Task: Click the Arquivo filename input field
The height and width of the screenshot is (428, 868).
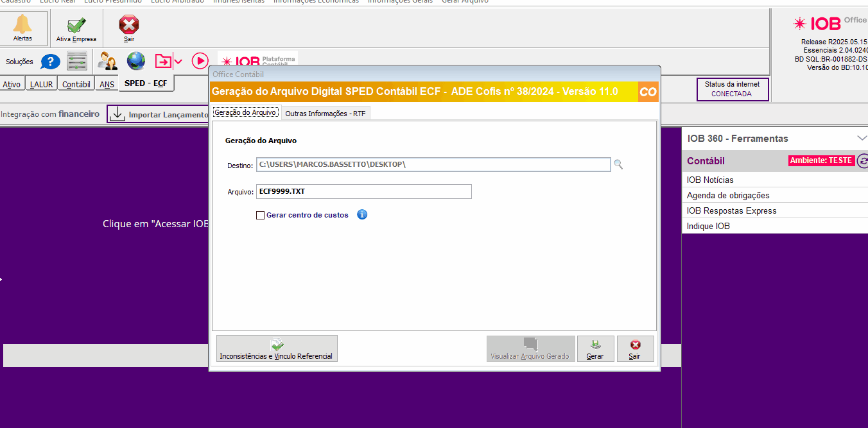Action: pyautogui.click(x=363, y=191)
